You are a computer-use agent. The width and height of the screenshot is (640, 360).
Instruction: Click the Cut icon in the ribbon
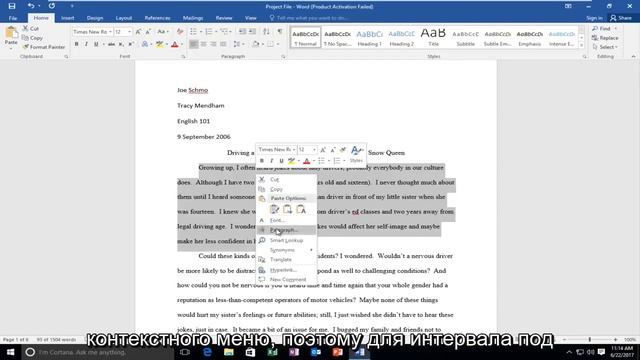point(25,28)
